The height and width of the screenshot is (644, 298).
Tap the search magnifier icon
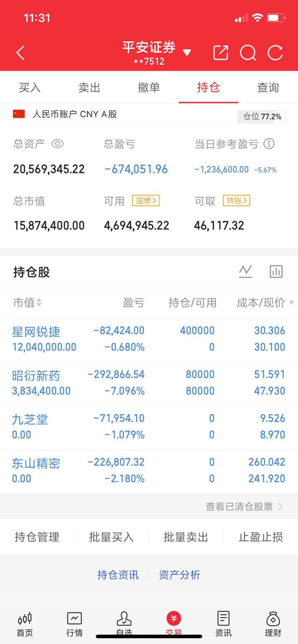point(248,53)
